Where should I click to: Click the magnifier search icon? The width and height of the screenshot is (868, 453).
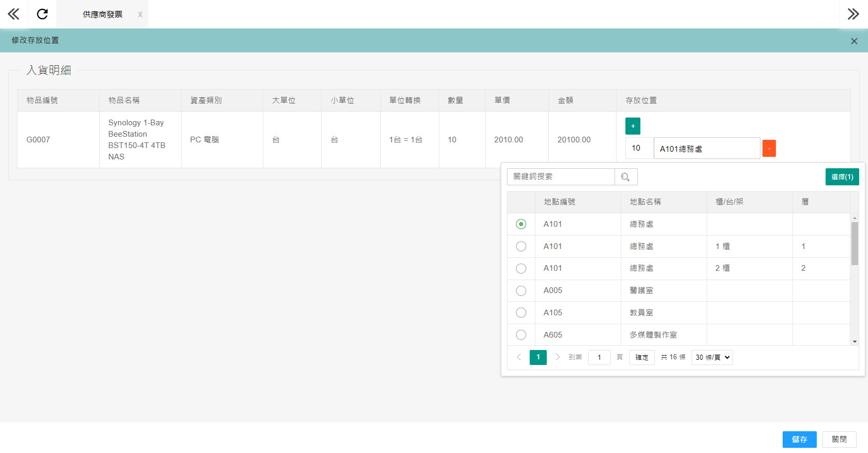click(x=625, y=177)
